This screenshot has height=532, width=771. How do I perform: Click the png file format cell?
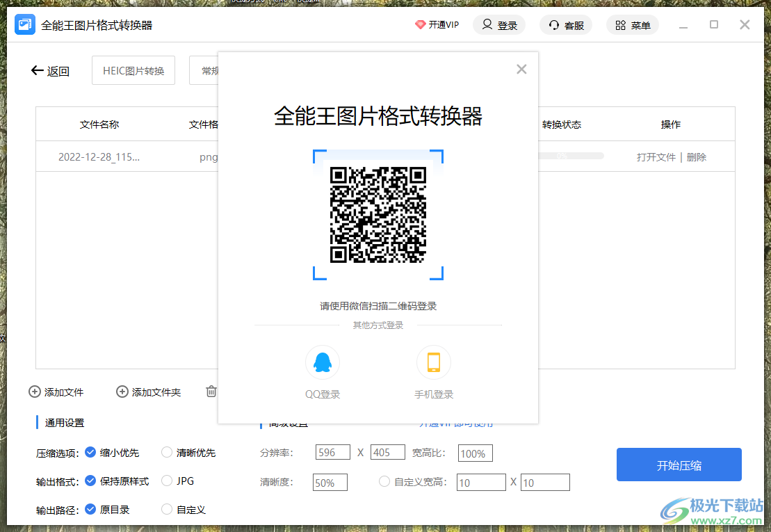point(209,157)
